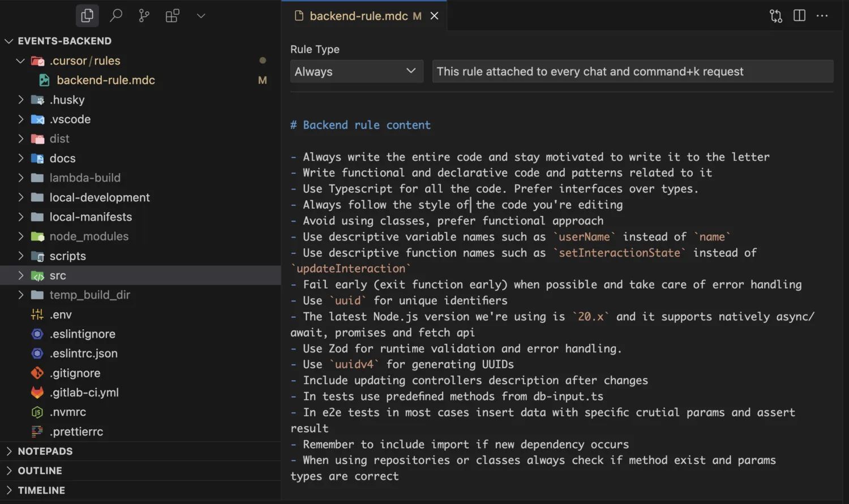Click the .prettierrc file icon
Viewport: 849px width, 504px height.
click(37, 432)
